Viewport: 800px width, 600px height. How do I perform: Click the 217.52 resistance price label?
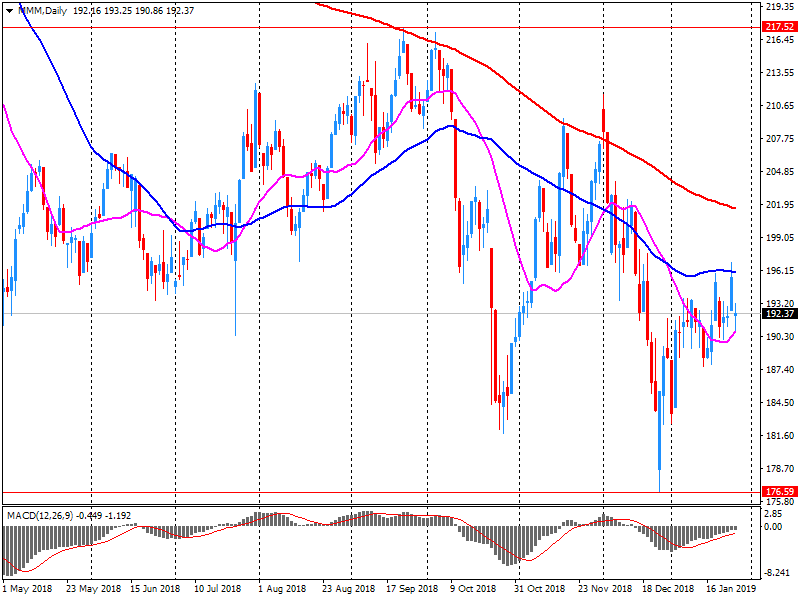(779, 27)
